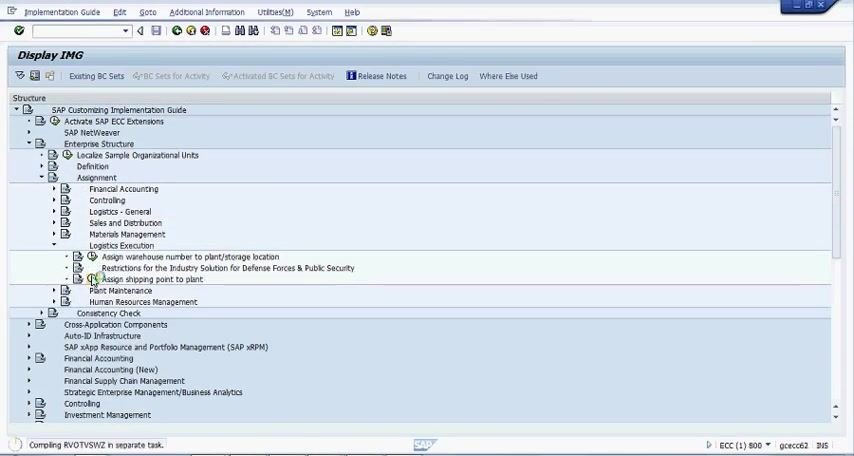Click the Expand subtree icon in application toolbar
This screenshot has width=854, height=456.
[20, 76]
